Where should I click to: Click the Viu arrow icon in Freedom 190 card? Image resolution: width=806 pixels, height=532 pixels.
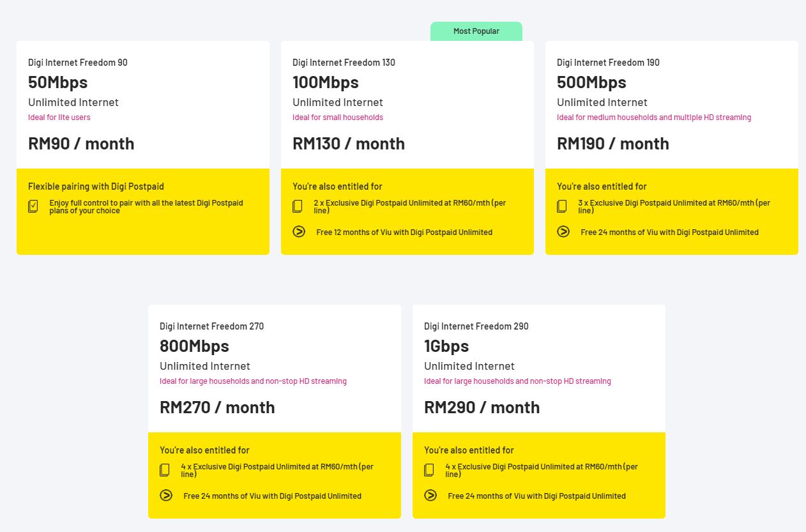(563, 231)
